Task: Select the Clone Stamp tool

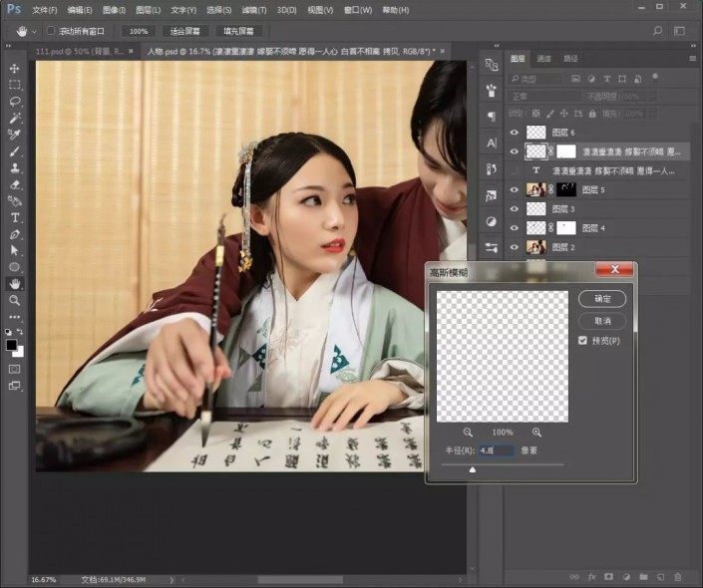Action: (x=14, y=168)
